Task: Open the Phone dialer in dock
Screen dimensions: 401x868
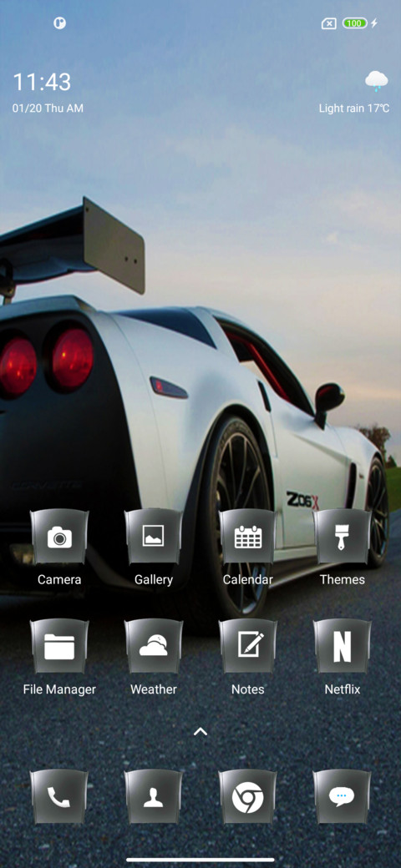Action: click(x=59, y=796)
